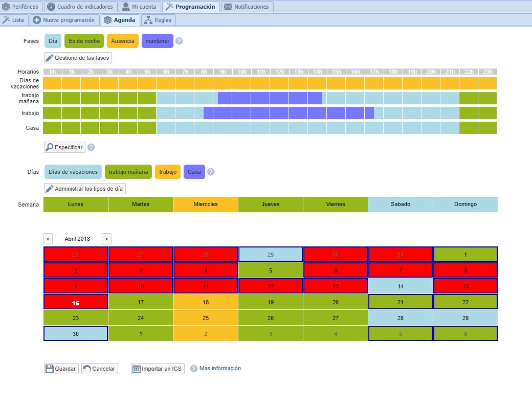
Task: Go to previous month arrow
Action: (x=48, y=239)
